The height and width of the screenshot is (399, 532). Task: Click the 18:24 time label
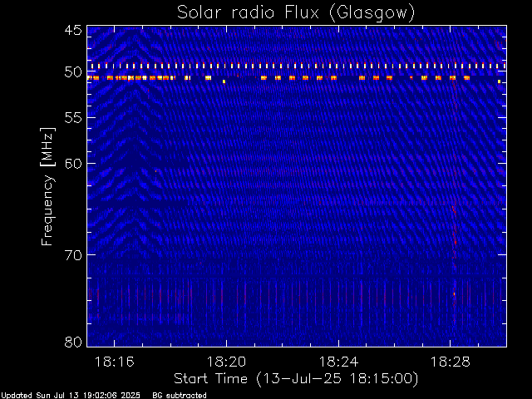338,362
